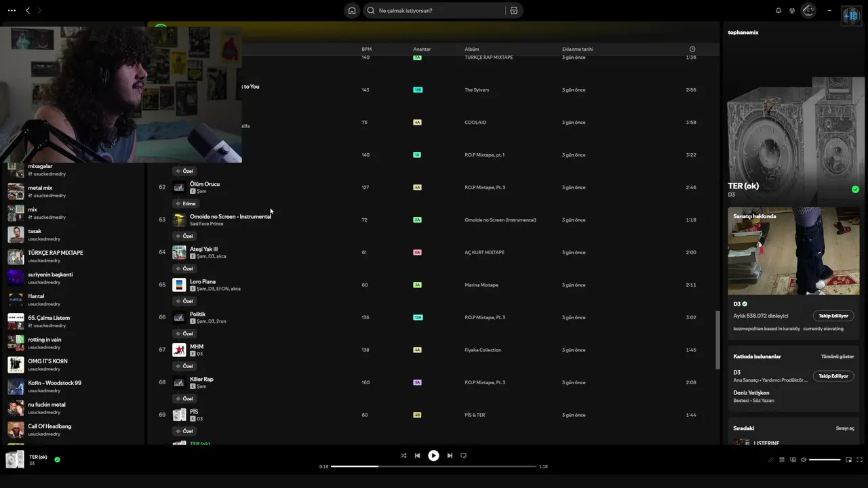Open the Marina Mixtape album link
Viewport: 868px width, 488px height.
(481, 285)
